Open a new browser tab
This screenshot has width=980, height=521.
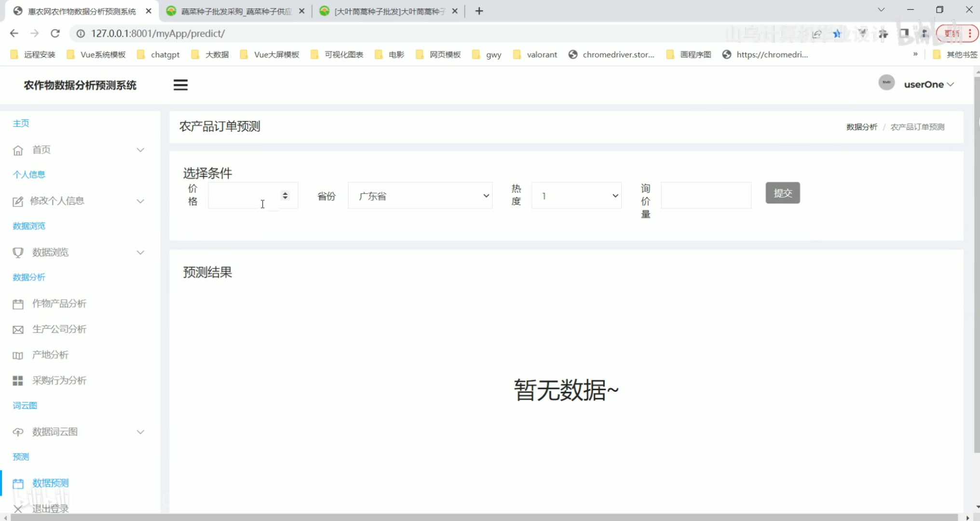[479, 11]
